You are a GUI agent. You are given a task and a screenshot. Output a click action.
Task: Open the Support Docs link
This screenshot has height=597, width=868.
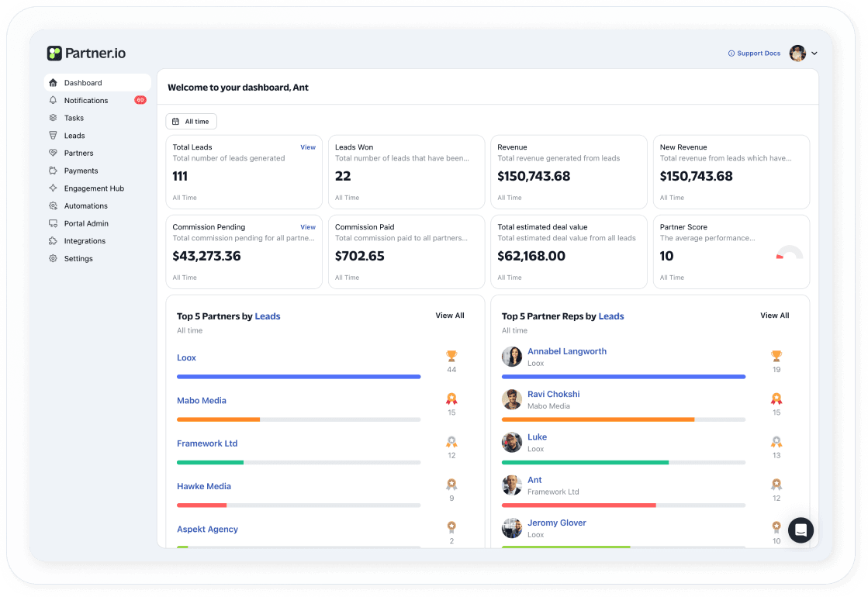(754, 53)
